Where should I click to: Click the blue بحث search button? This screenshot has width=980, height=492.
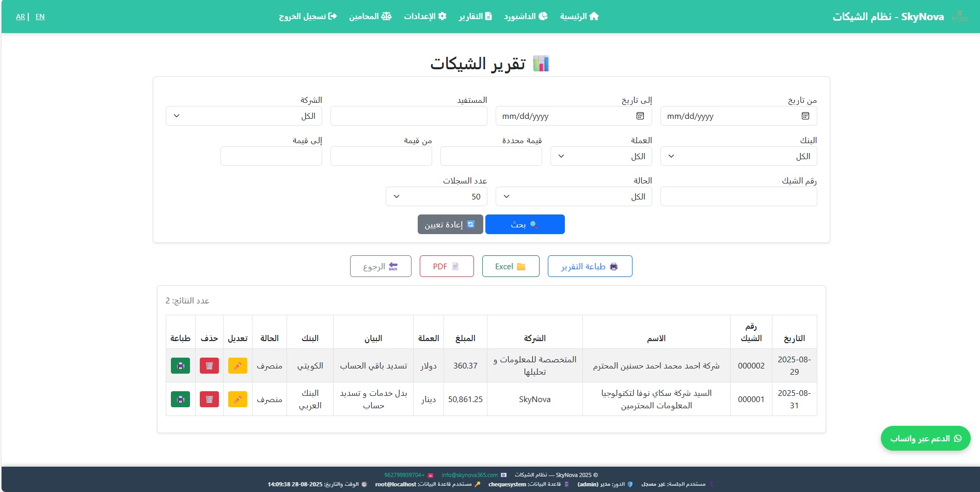point(525,225)
